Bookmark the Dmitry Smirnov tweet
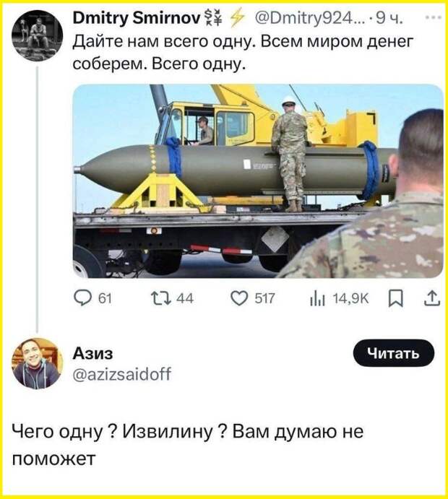Viewport: 448px width, 499px height. 396,299
